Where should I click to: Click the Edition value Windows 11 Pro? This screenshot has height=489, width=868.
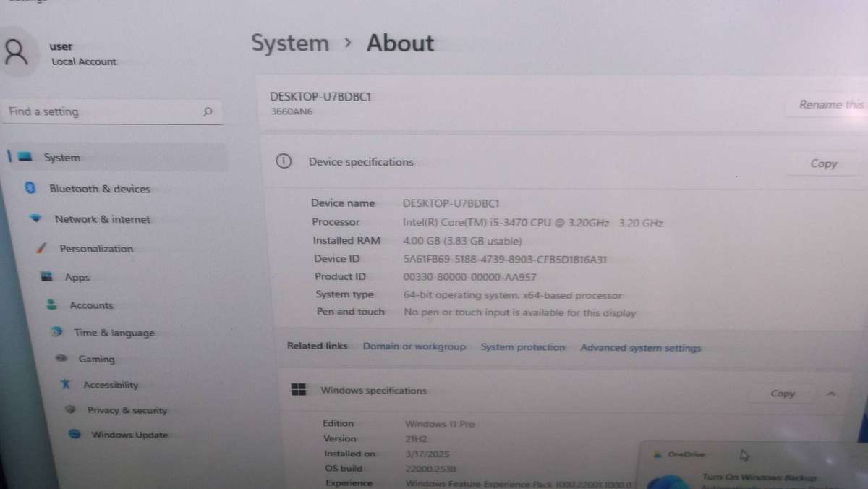440,424
